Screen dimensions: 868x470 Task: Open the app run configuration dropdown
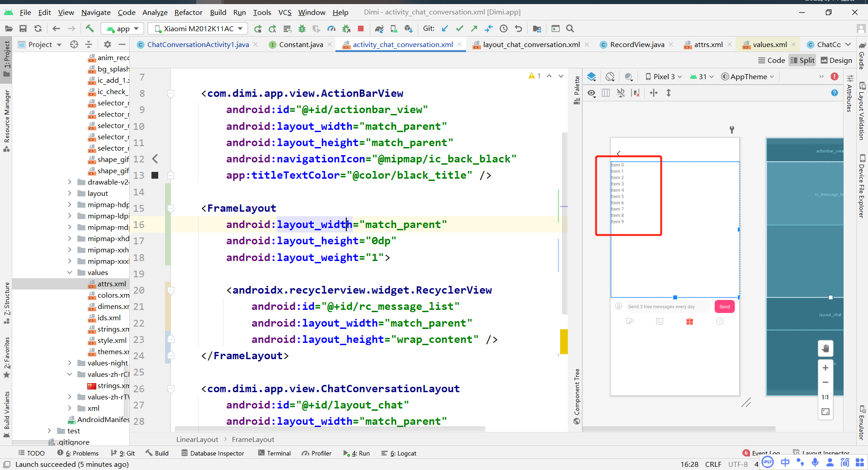(x=123, y=28)
